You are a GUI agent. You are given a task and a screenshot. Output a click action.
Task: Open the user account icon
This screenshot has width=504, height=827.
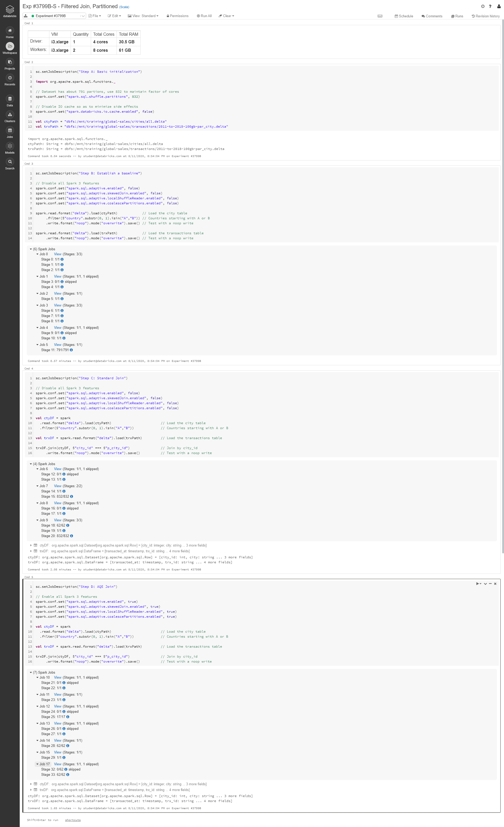click(x=499, y=6)
